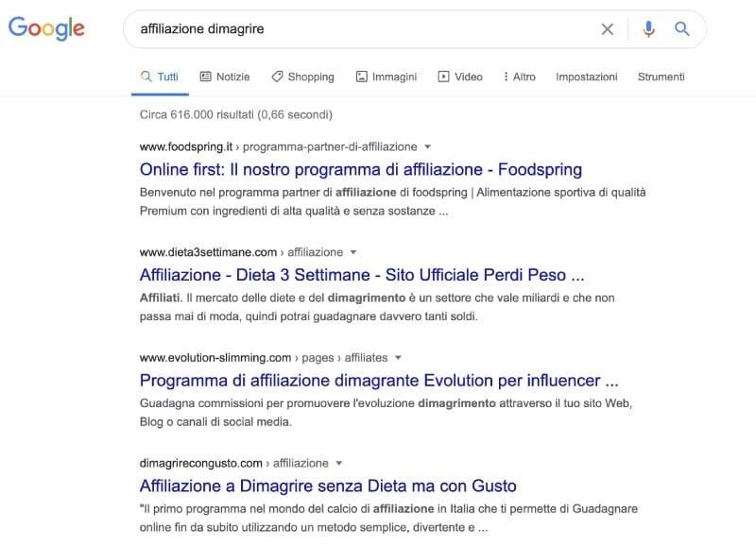
Task: Click the Immagini picture icon
Action: 361,77
